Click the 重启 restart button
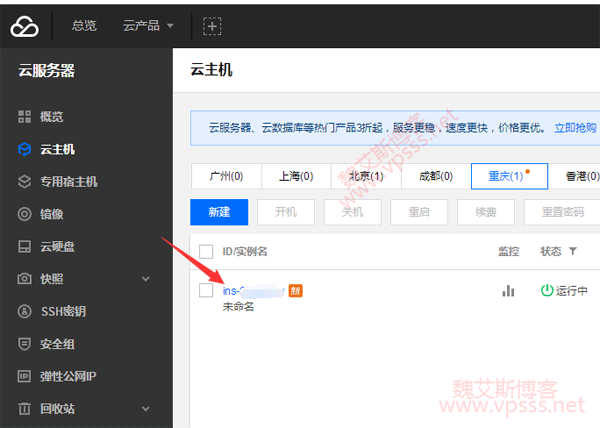Viewport: 600px width, 428px height. pyautogui.click(x=419, y=212)
